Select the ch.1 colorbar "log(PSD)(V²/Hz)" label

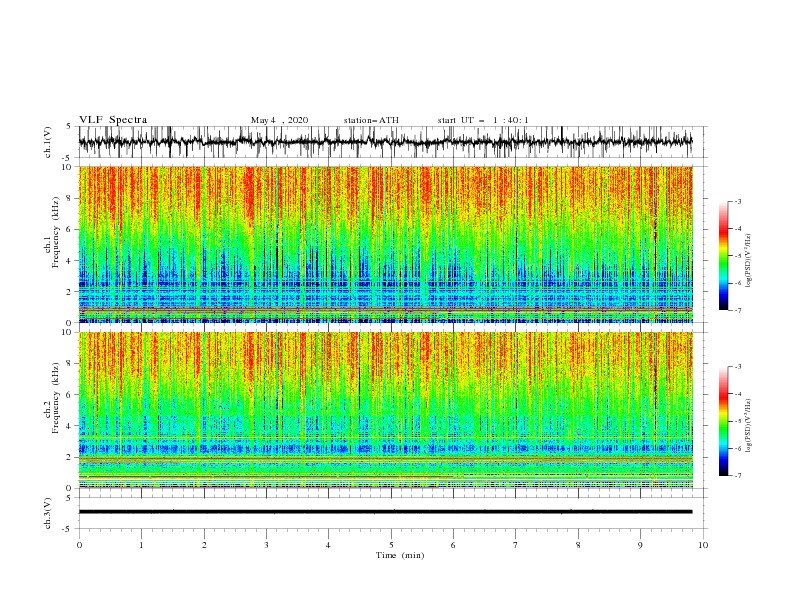click(x=748, y=261)
